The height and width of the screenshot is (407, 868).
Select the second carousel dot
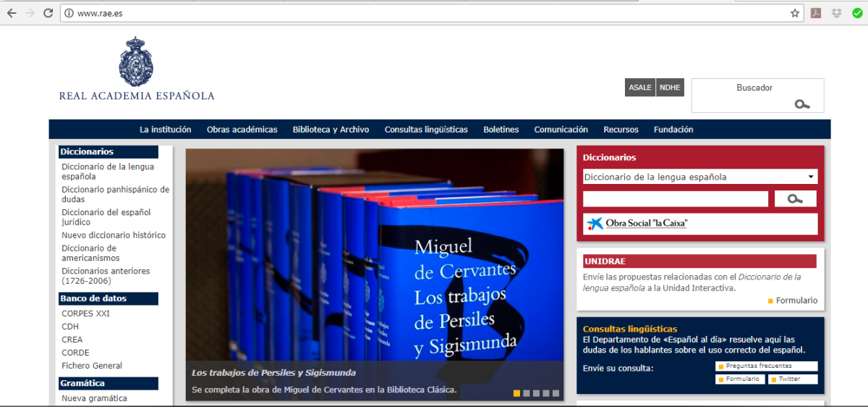tap(527, 393)
